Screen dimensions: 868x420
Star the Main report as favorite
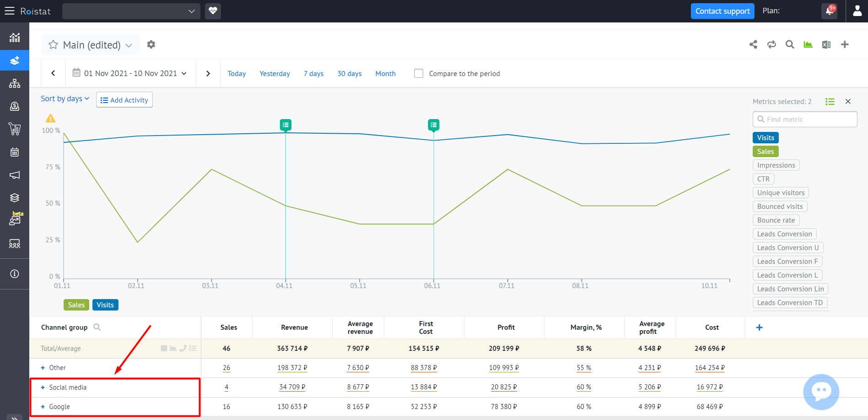pyautogui.click(x=53, y=45)
